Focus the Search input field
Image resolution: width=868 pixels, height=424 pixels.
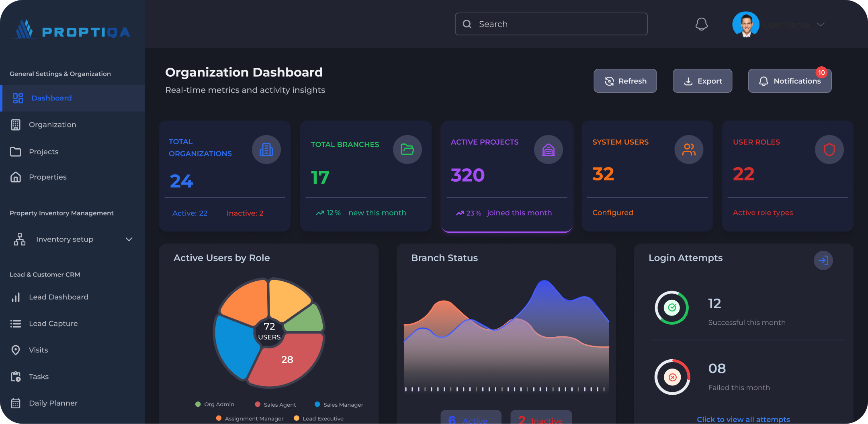pyautogui.click(x=551, y=24)
